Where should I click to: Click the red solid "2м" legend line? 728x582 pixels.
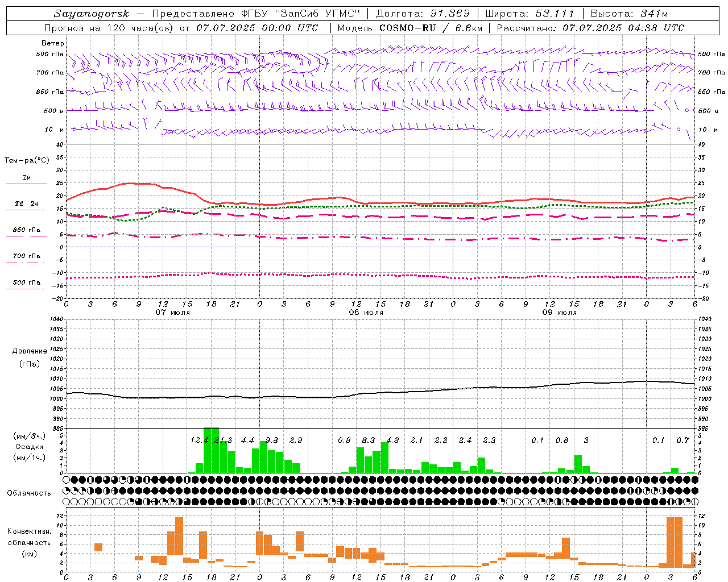26,184
